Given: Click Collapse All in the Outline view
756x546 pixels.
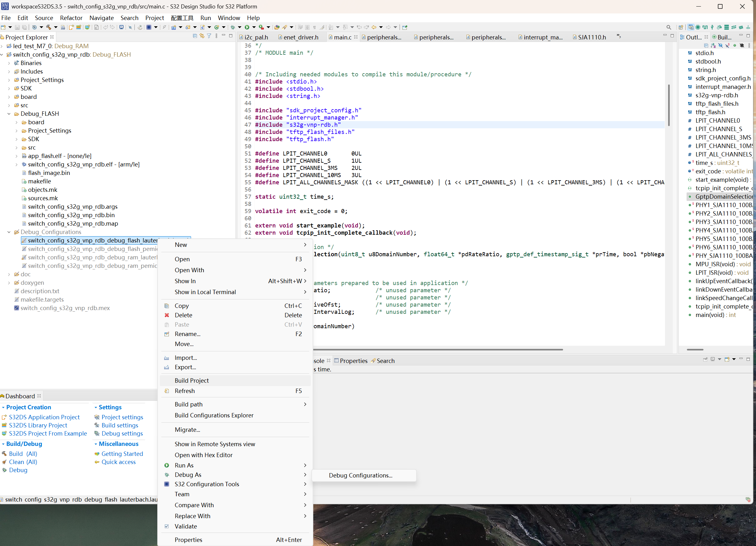Looking at the screenshot, I should click(706, 46).
